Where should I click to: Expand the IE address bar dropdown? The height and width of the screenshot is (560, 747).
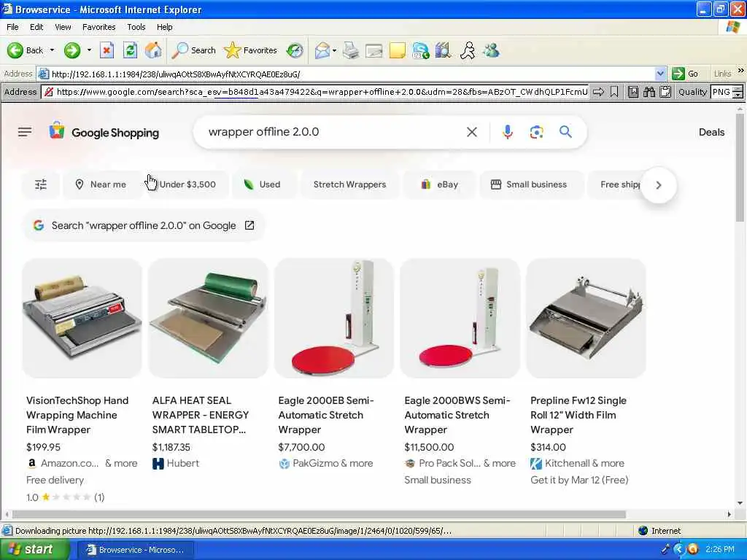(660, 74)
